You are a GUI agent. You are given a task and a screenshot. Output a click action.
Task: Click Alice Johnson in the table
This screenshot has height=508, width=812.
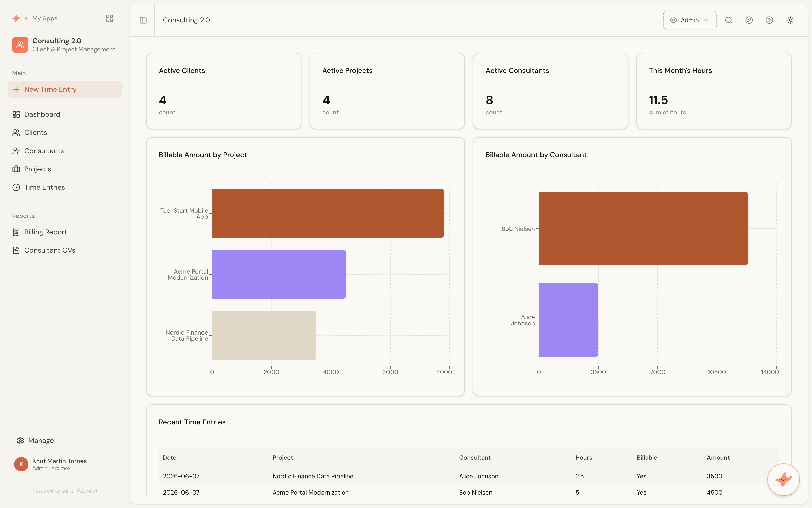(479, 476)
